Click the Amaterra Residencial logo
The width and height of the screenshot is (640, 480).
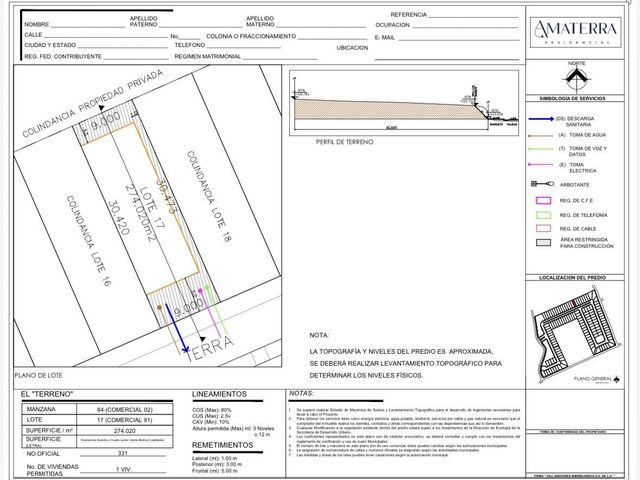click(576, 32)
